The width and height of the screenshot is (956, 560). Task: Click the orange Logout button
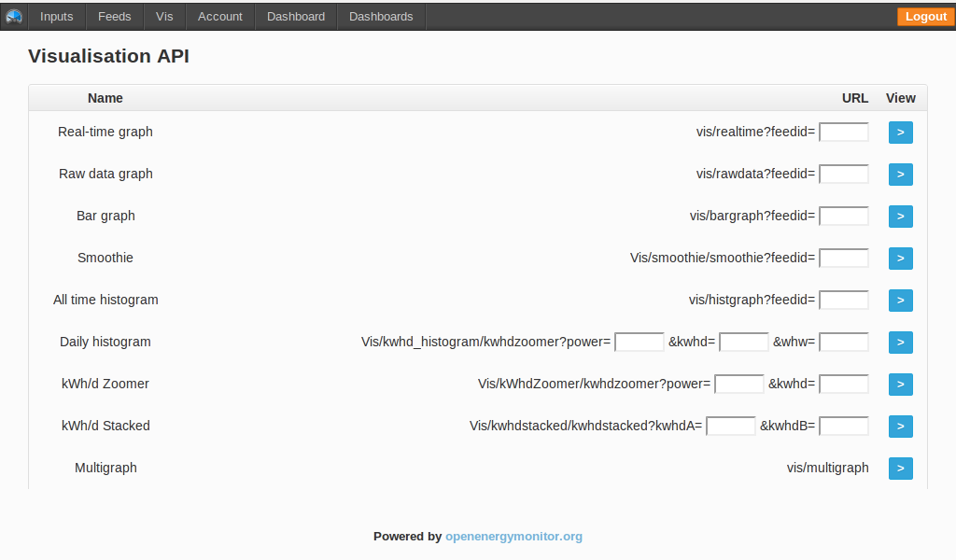(925, 16)
